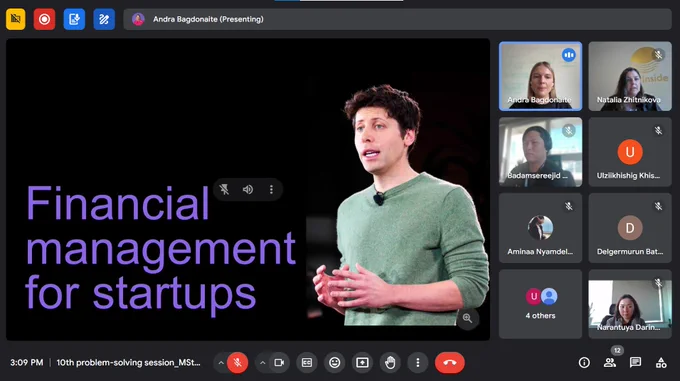This screenshot has height=381, width=680.
Task: Click muted mic icon on Narantuya's tile
Action: point(658,283)
